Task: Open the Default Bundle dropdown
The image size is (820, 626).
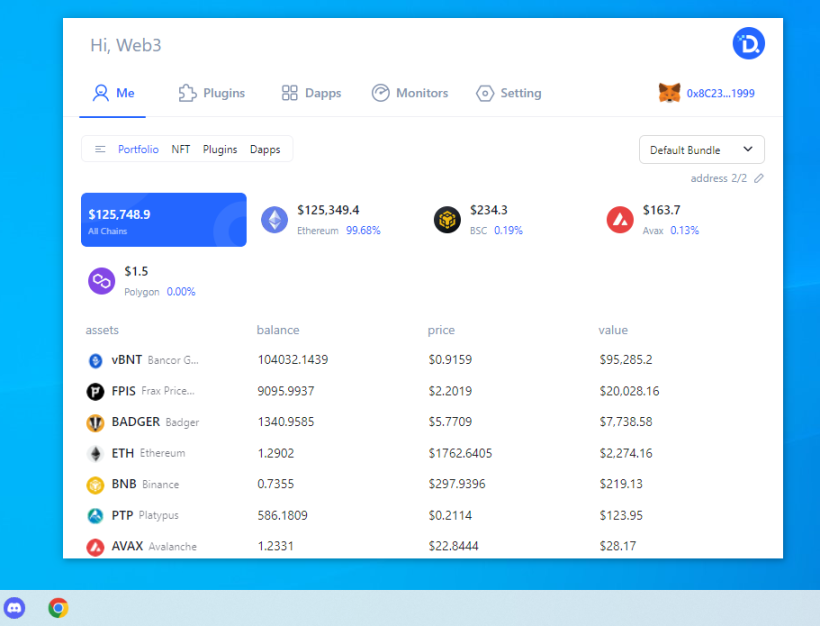Action: (702, 150)
